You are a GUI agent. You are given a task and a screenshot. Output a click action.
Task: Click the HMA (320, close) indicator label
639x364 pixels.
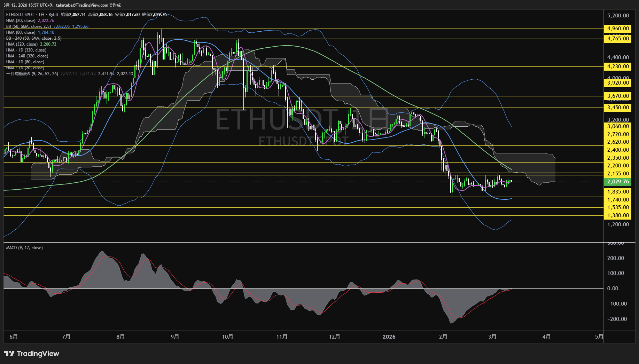(x=22, y=44)
